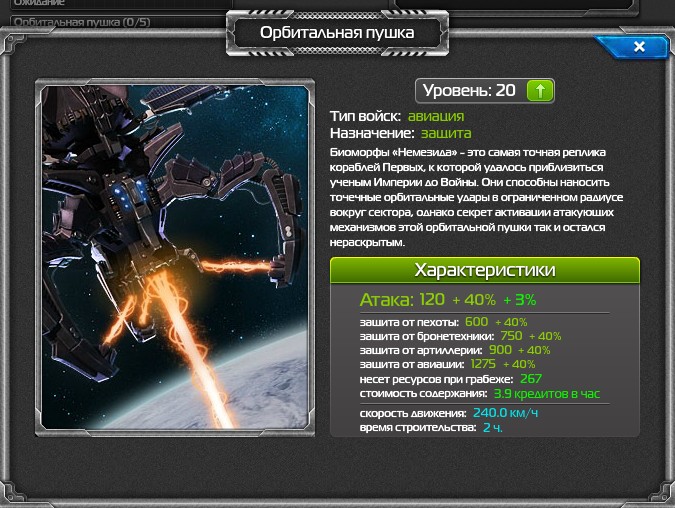Viewport: 675px width, 508px height.
Task: Click the 'защита от авиации: 1275' row
Action: click(x=447, y=365)
